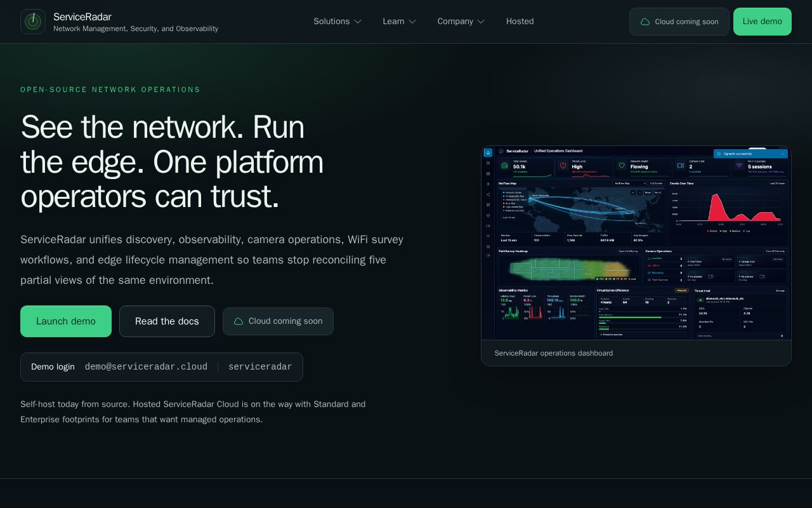812x508 pixels.
Task: Open the operations dashboard screenshot thumbnail
Action: tap(636, 243)
